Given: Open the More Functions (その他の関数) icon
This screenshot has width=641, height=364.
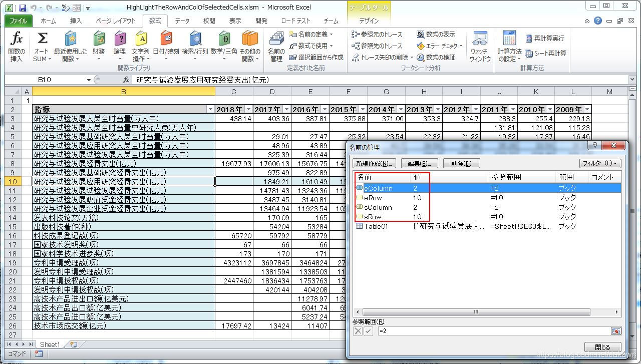Looking at the screenshot, I should 250,46.
